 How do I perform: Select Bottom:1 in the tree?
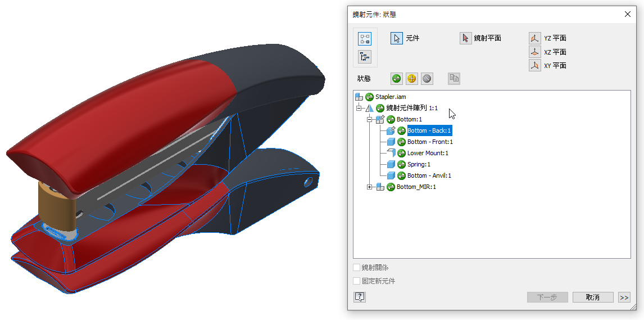(x=409, y=120)
